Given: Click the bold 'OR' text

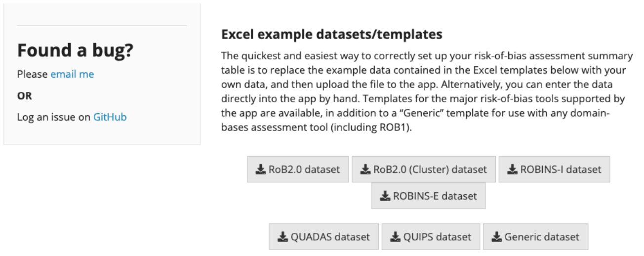Looking at the screenshot, I should (24, 95).
